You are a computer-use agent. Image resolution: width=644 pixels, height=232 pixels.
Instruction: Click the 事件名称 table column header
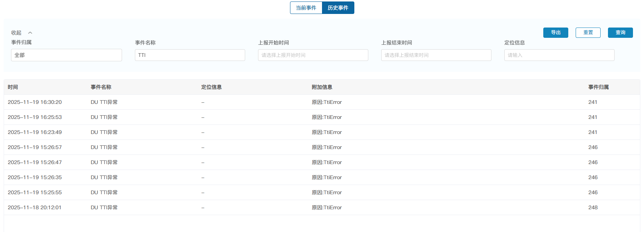(x=101, y=87)
